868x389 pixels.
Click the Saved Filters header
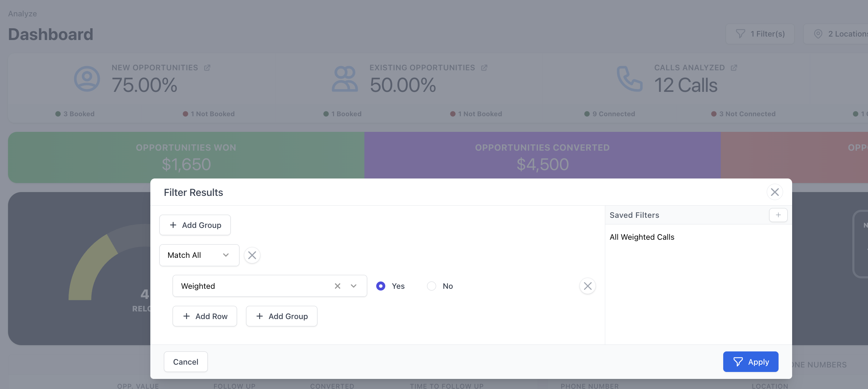[x=634, y=215]
